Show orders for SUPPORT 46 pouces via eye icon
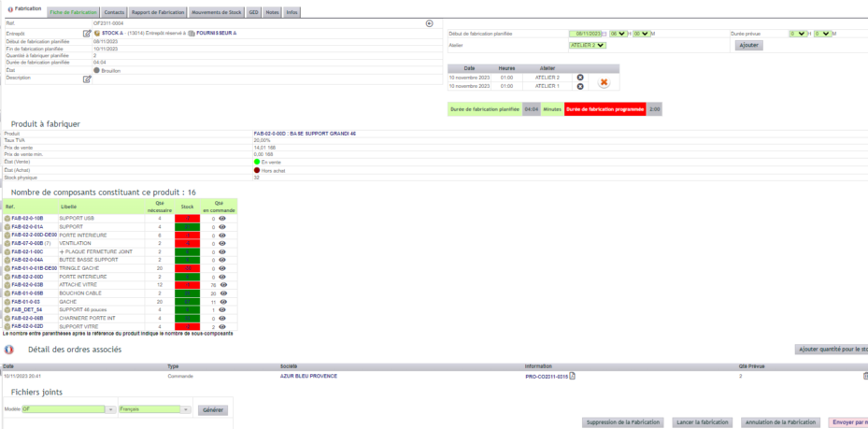The height and width of the screenshot is (429, 868). coord(222,309)
